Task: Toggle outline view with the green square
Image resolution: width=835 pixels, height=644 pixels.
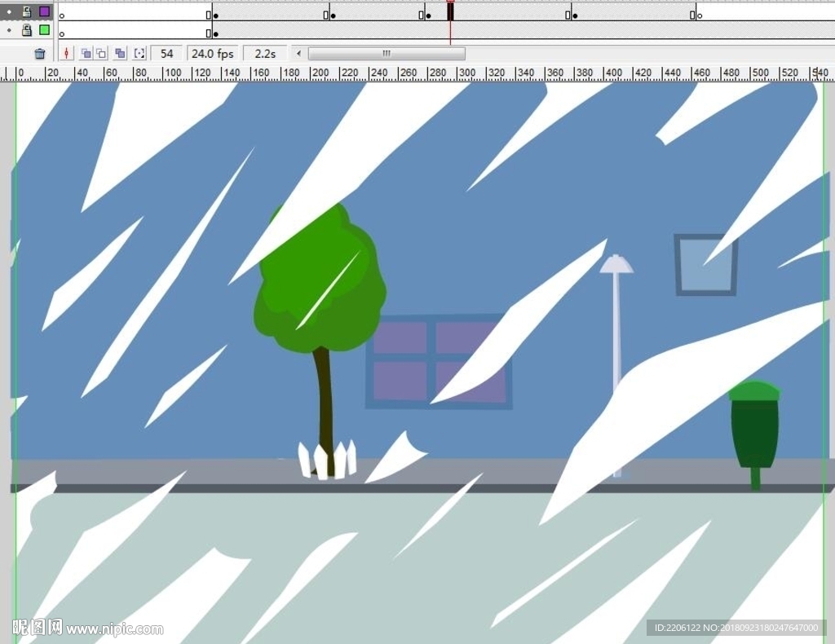Action: coord(45,30)
